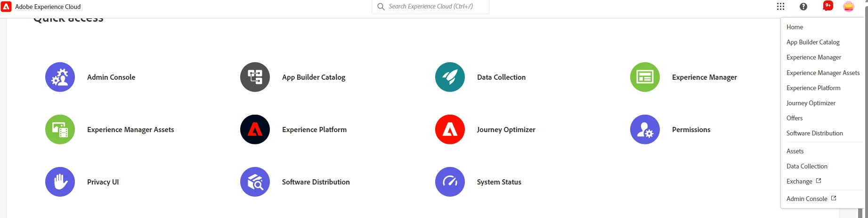This screenshot has height=218, width=868.
Task: Select Home in the app switcher menu
Action: 795,27
